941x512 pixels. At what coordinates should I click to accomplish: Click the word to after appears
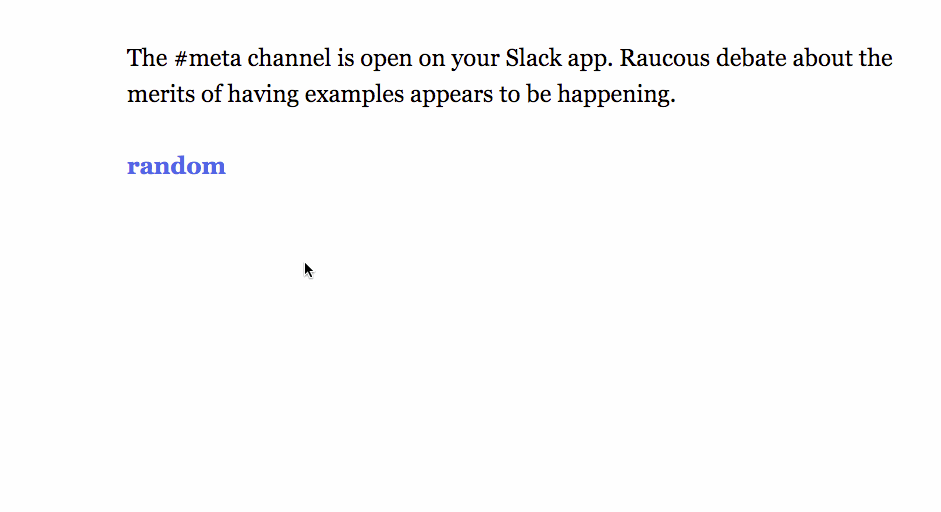509,96
